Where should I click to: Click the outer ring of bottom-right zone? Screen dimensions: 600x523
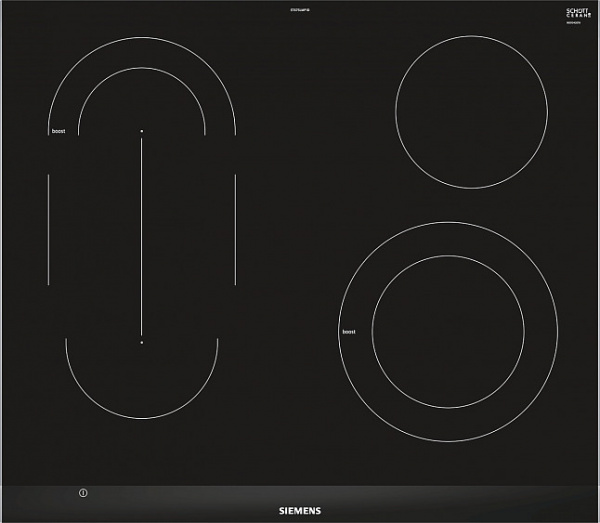(448, 232)
